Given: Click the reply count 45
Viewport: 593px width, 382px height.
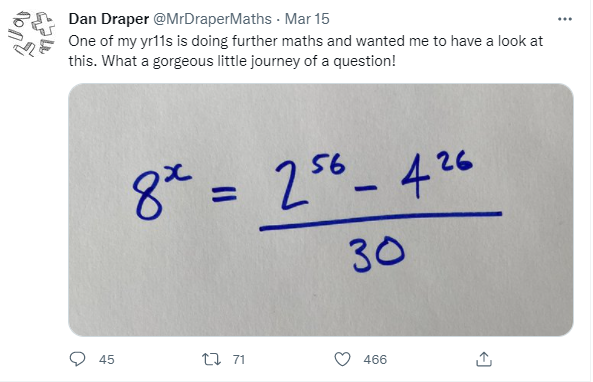Looking at the screenshot, I should point(107,359).
